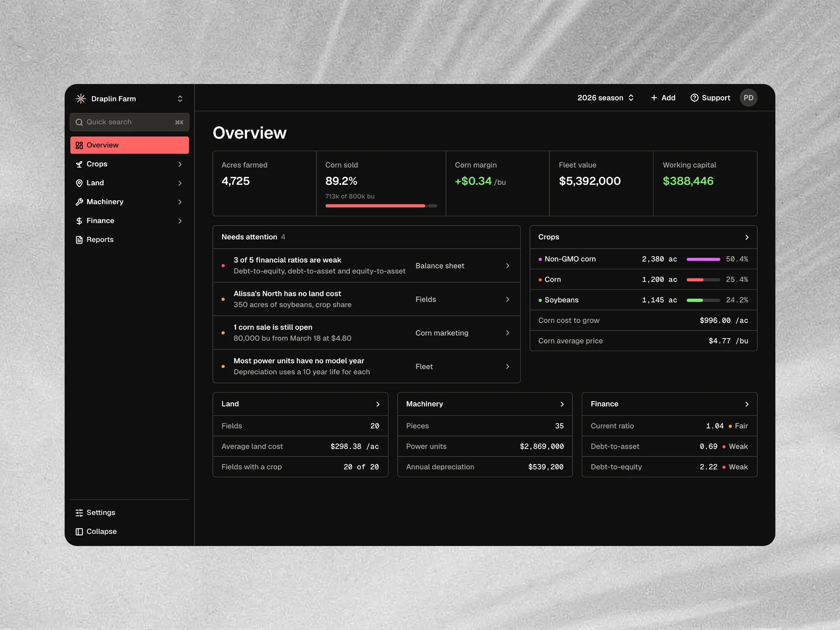Click the Support question mark icon
840x630 pixels.
pos(694,98)
